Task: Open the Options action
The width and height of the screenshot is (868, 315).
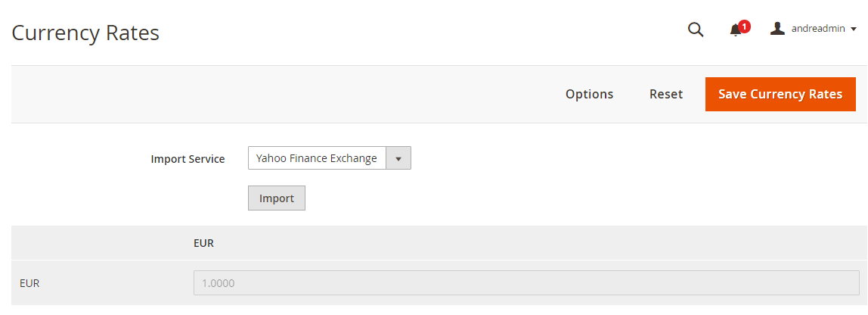Action: point(589,95)
